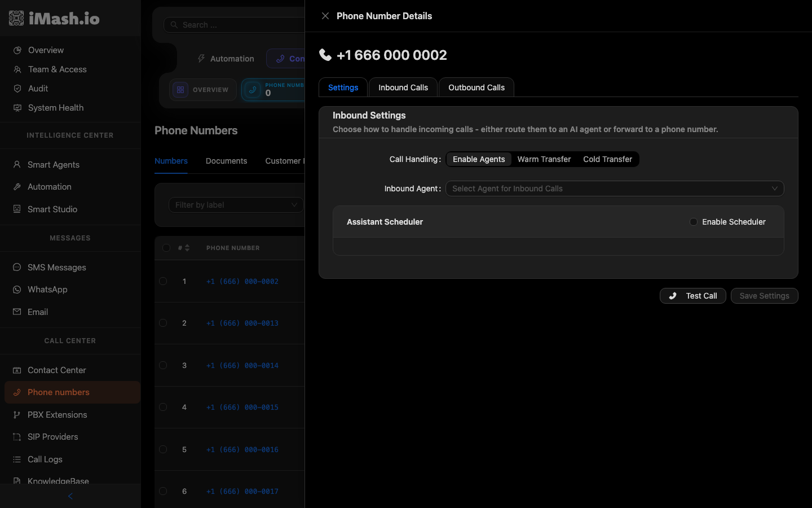Click the OVERVIEW card label

[210, 90]
